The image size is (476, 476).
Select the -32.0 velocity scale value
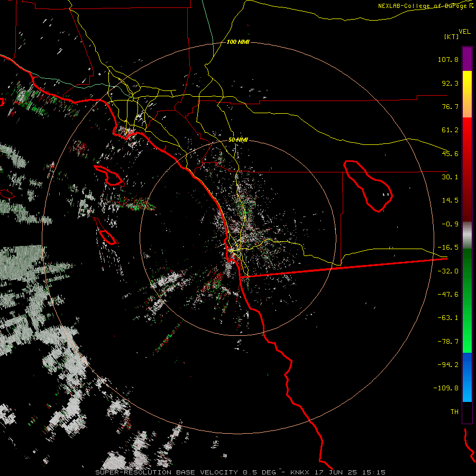pos(448,271)
